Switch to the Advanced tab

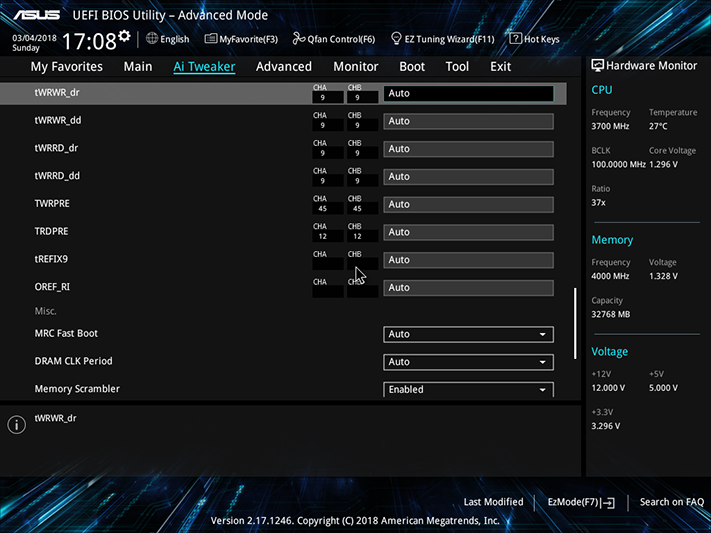click(x=284, y=67)
